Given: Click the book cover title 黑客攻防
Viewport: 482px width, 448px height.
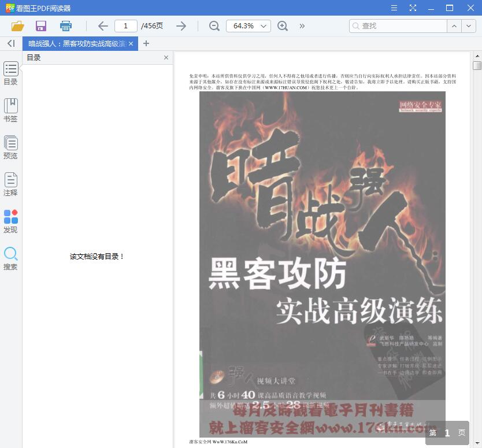Looking at the screenshot, I should pyautogui.click(x=277, y=273).
